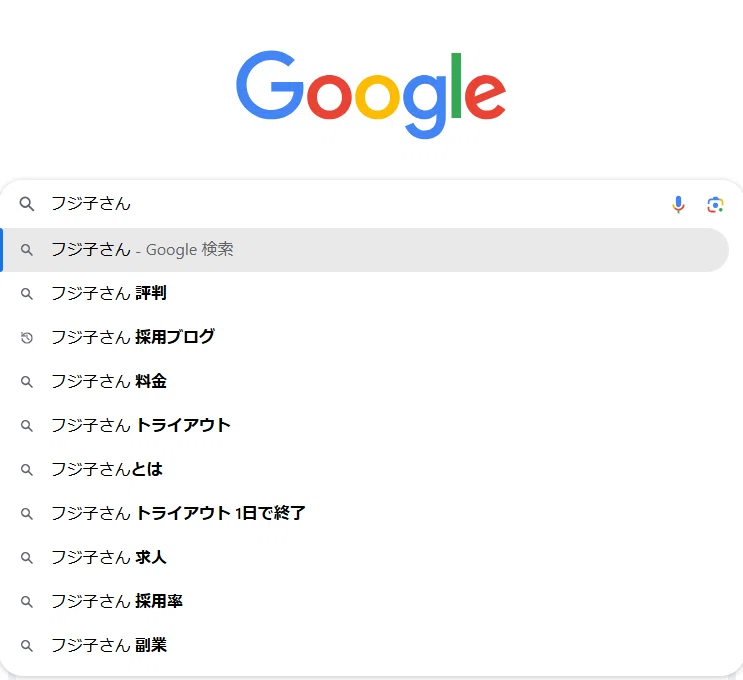Pick the フジ子さん 料金 suggestion
743x680 pixels.
click(364, 381)
